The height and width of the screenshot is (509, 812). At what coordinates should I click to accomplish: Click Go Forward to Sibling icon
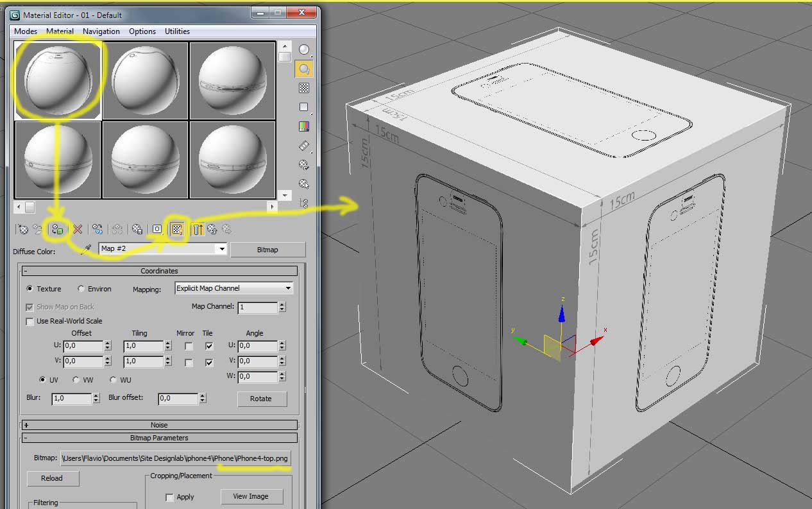[226, 229]
